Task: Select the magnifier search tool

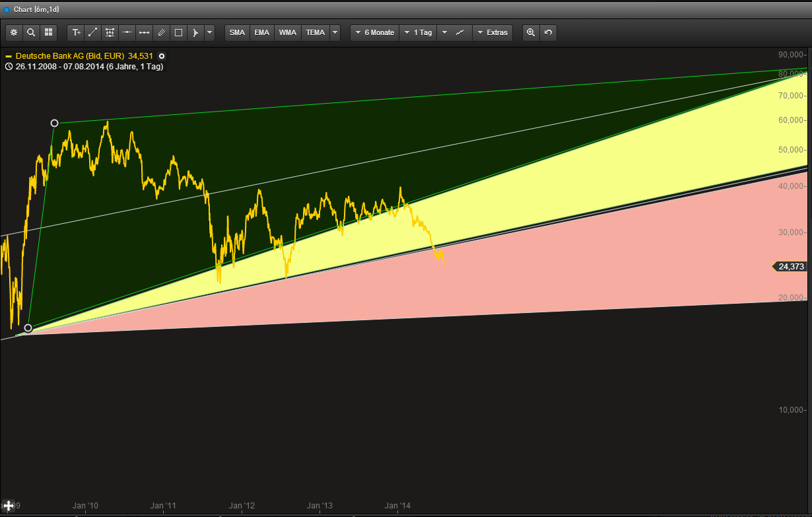Action: click(30, 32)
